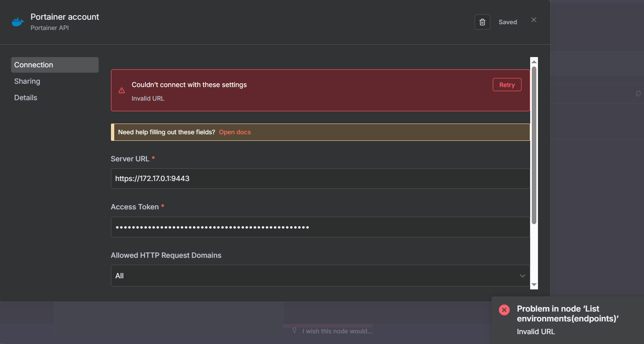This screenshot has height=344, width=644.
Task: Follow the Open docs link
Action: [x=235, y=132]
